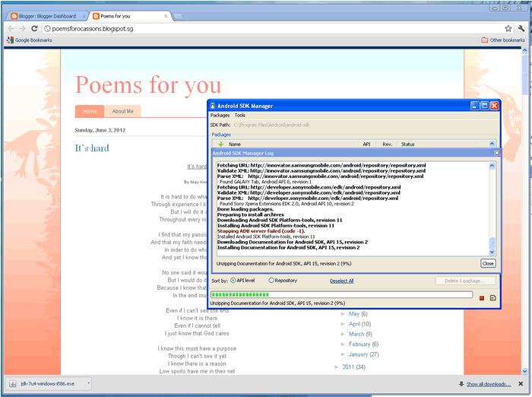Open the 2011 archive link
The image size is (532, 397).
(348, 367)
